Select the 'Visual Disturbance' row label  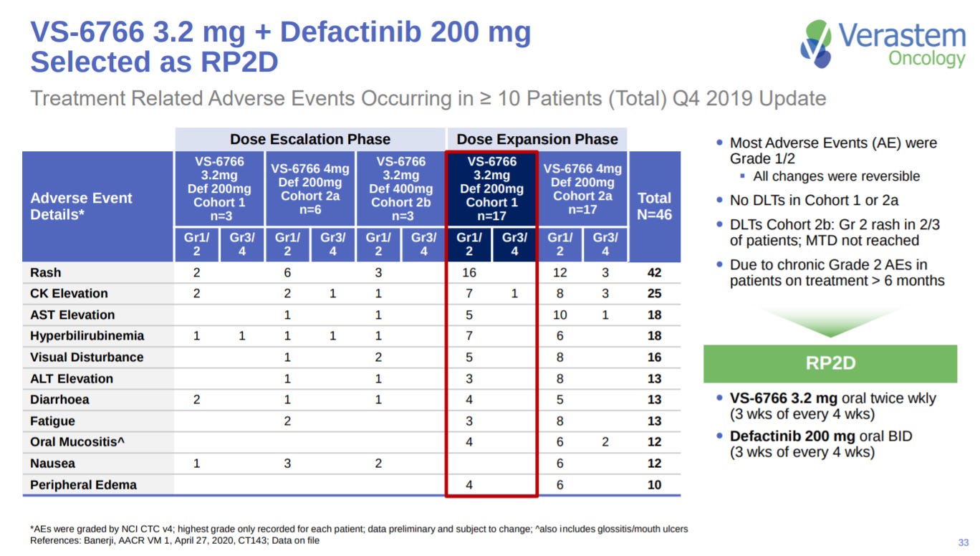coord(87,358)
